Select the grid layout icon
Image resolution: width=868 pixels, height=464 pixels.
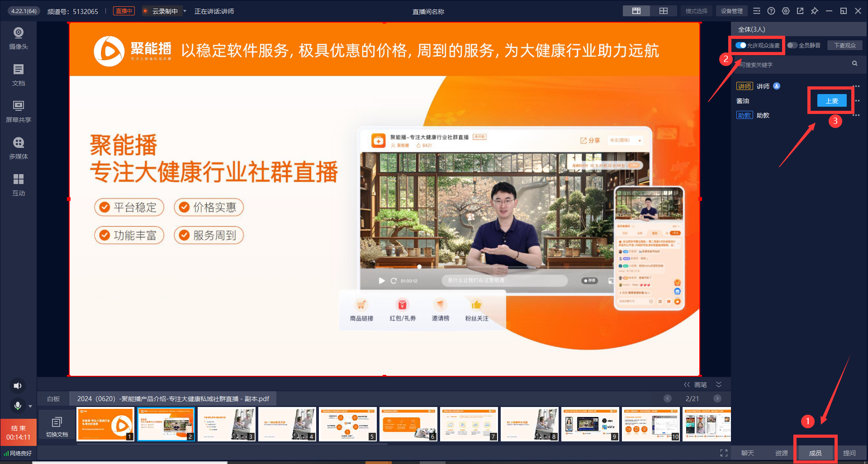click(664, 11)
